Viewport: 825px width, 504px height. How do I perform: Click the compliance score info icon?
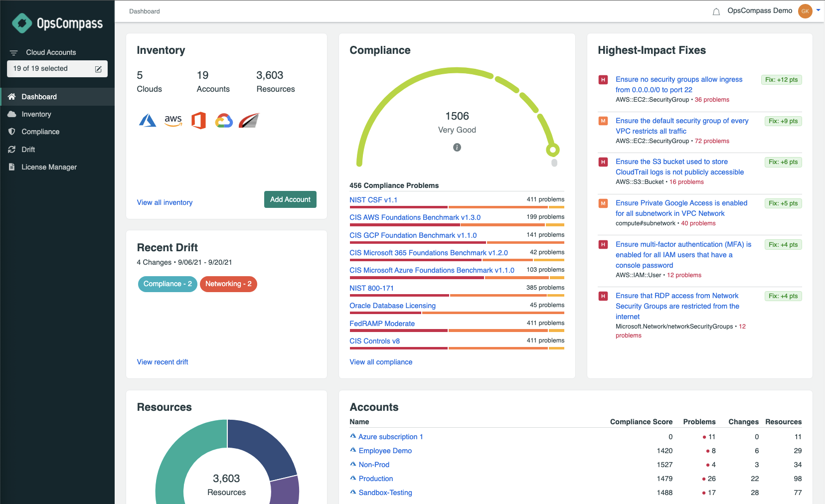pyautogui.click(x=457, y=148)
